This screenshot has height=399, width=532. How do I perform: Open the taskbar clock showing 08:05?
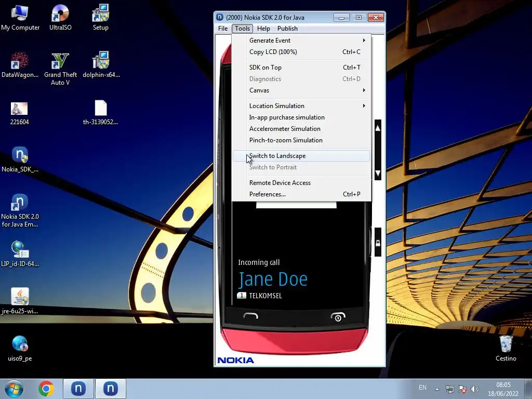503,389
